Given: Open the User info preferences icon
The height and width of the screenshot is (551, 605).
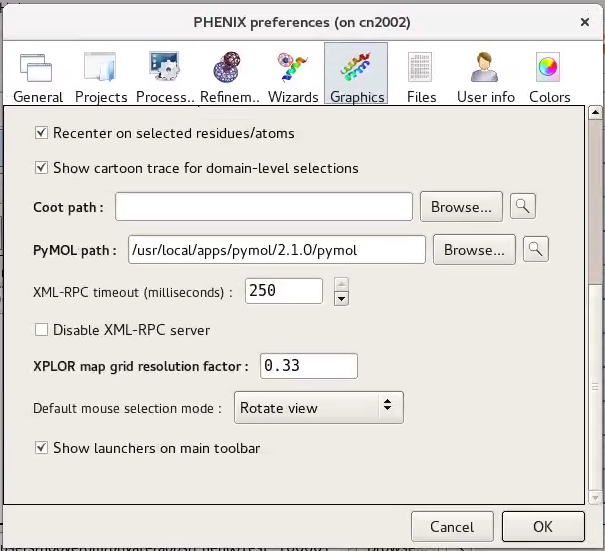Looking at the screenshot, I should (x=485, y=74).
